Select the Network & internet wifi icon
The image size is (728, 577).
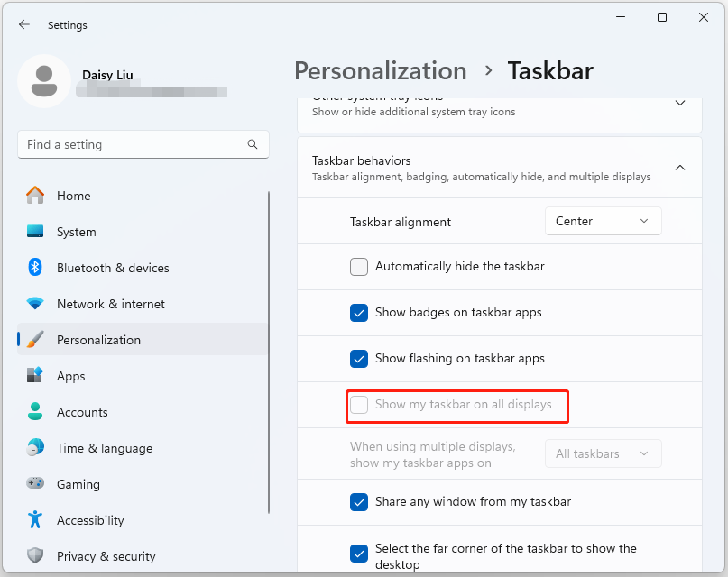click(x=35, y=304)
